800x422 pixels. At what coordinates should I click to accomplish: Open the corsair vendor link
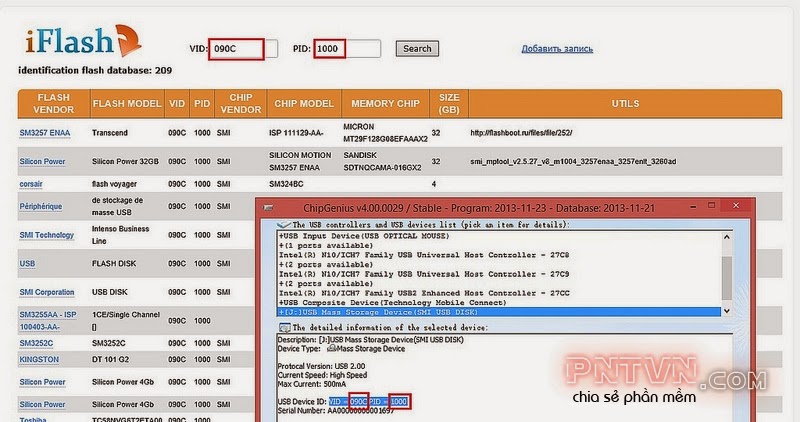[31, 184]
